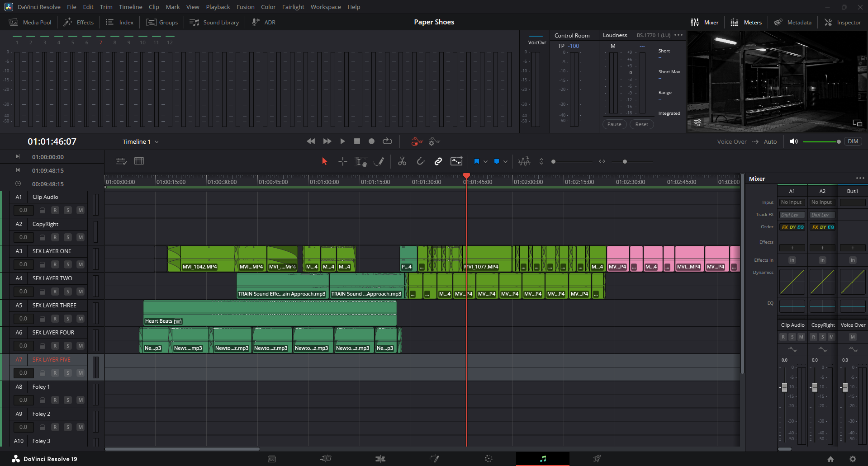Select the arrow pointer selection tool
868x466 pixels.
point(324,161)
